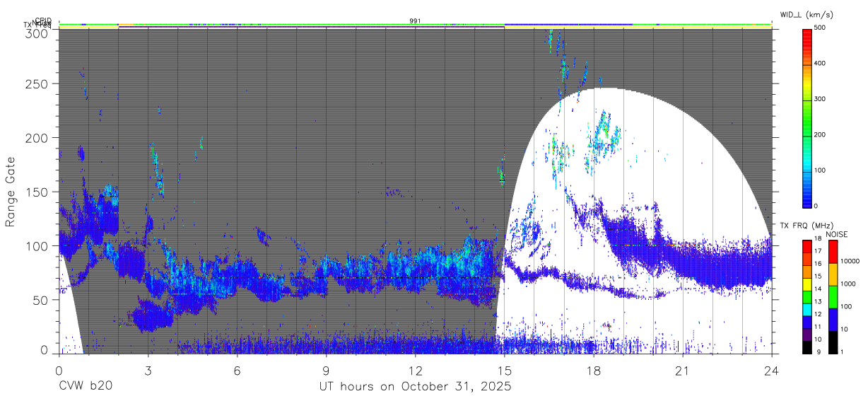Click the 10000 label on the NOISE scale
Viewport: 868px width, 401px height.
coord(850,262)
